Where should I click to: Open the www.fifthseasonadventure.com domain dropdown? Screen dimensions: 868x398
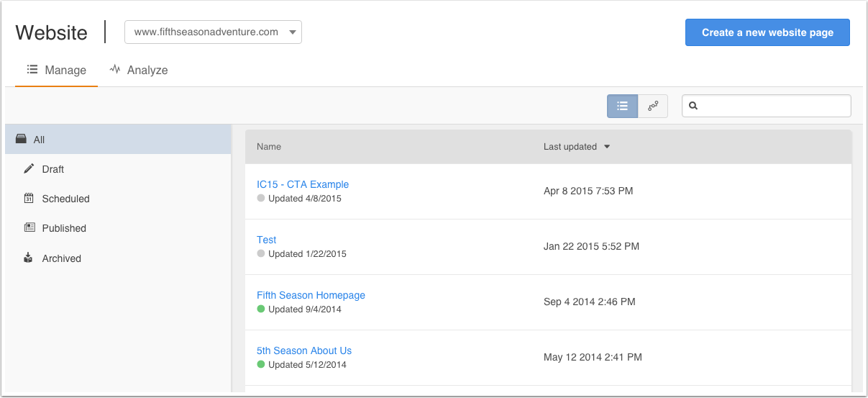point(213,32)
